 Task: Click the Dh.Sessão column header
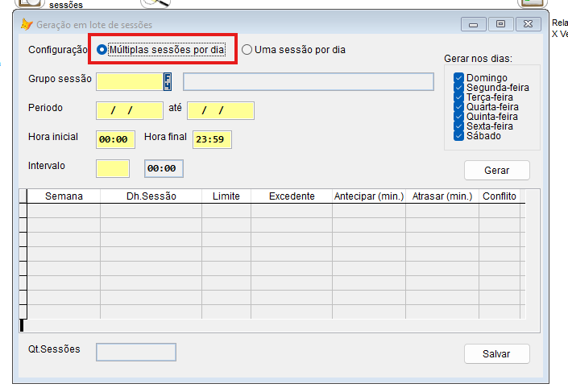[x=151, y=196]
